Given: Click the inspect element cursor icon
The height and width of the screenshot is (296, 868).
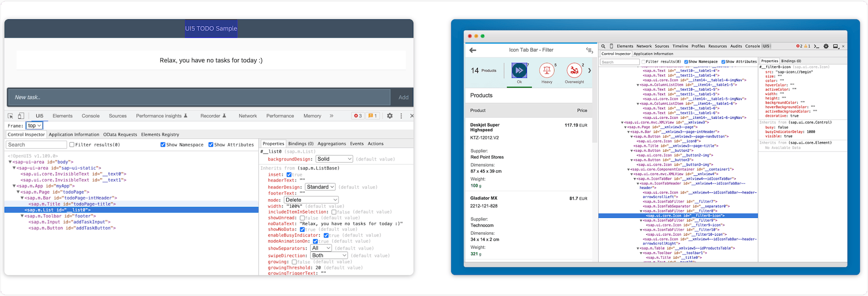Looking at the screenshot, I should pos(10,116).
